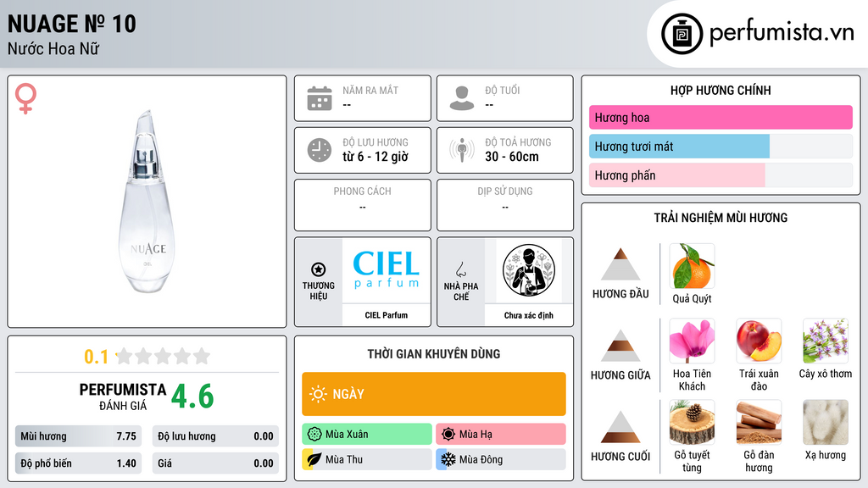Image resolution: width=868 pixels, height=488 pixels.
Task: Click the 0.1 yellow rating value
Action: (97, 357)
